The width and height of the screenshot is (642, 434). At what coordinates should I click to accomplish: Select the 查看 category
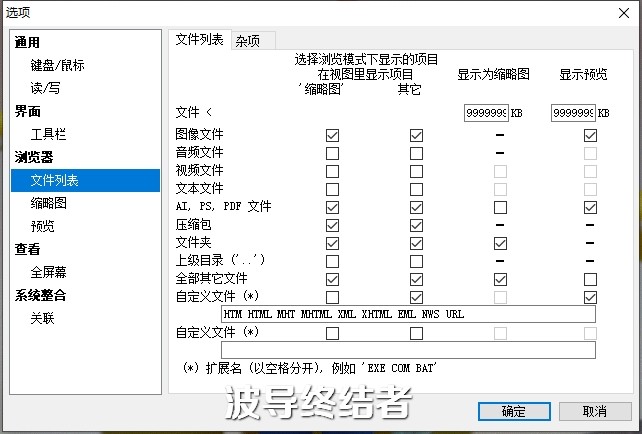coord(27,249)
